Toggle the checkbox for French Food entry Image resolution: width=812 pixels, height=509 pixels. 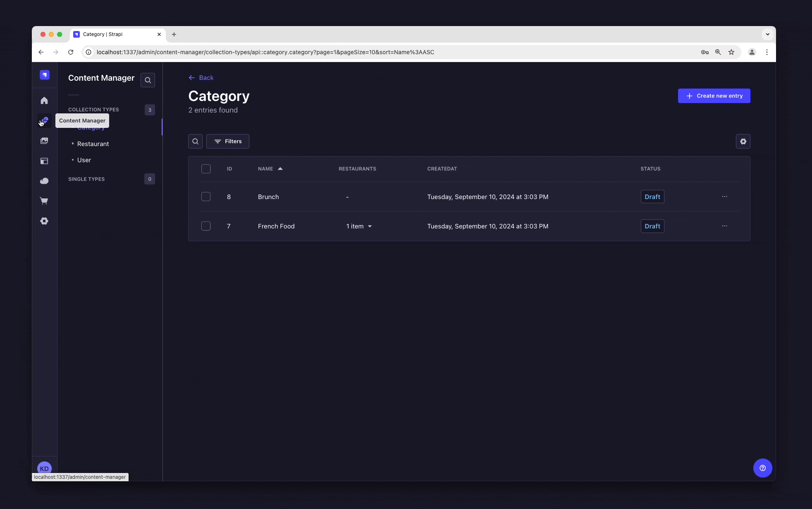coord(205,226)
